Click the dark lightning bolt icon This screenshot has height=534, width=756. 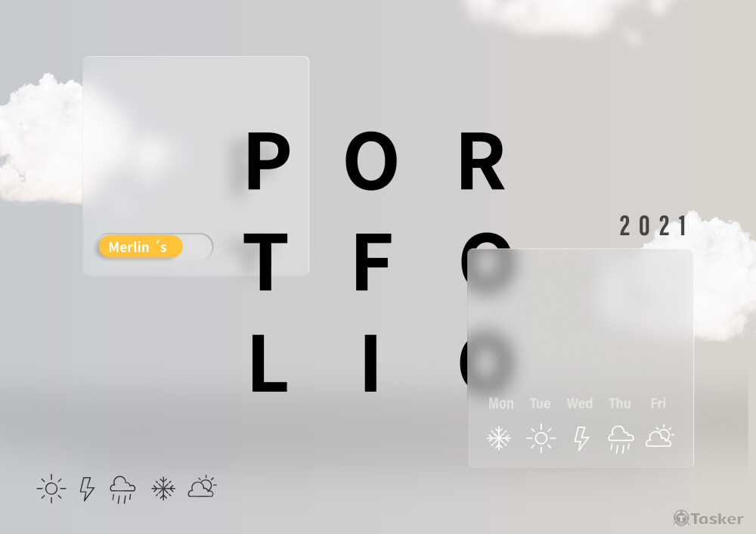87,489
